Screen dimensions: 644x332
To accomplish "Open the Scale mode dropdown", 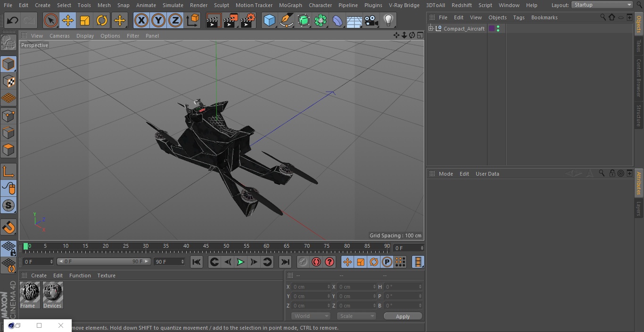I will click(356, 316).
